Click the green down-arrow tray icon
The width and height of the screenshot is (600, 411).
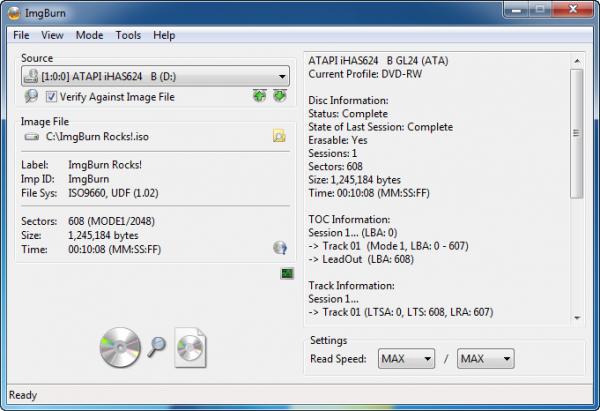(x=280, y=96)
